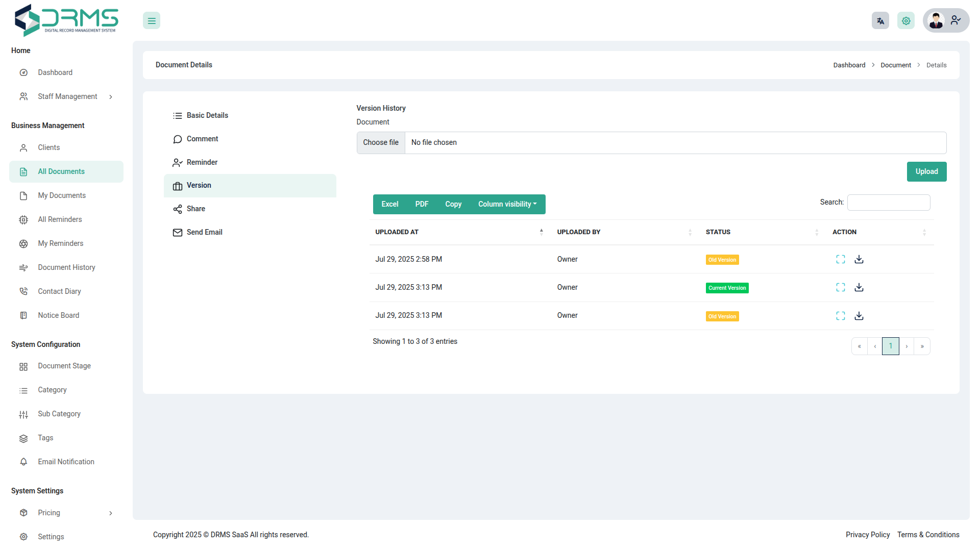Expand Staff Management submenu
The height and width of the screenshot is (551, 980).
(67, 96)
